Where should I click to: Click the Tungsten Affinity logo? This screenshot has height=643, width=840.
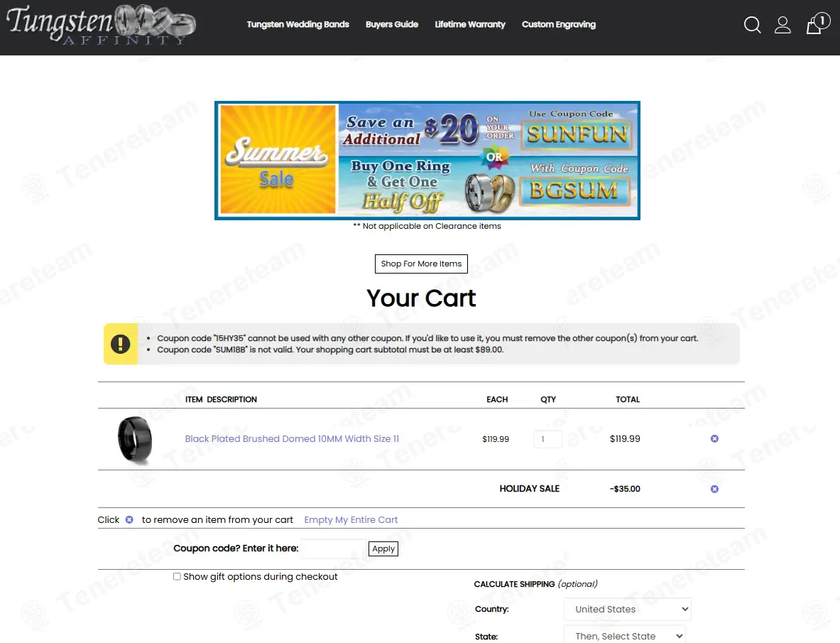pyautogui.click(x=100, y=25)
